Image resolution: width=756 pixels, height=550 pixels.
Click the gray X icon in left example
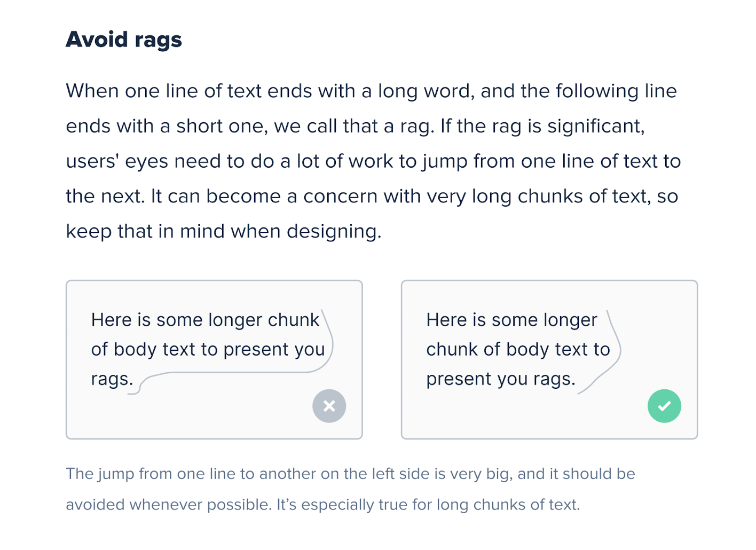click(329, 406)
